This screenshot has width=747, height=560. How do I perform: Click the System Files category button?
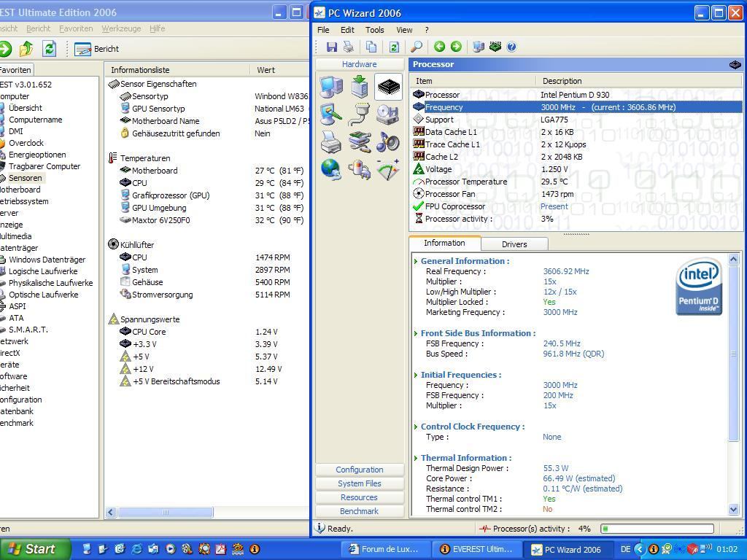click(x=360, y=483)
